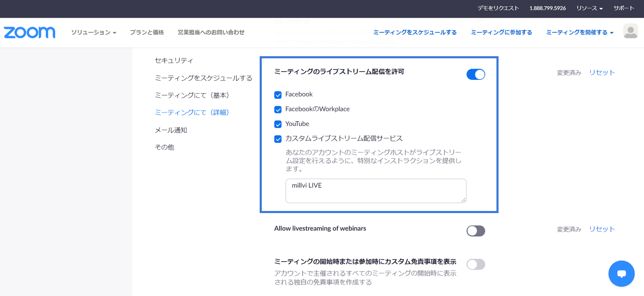Click 変更済み next to the livestream meeting setting

569,73
